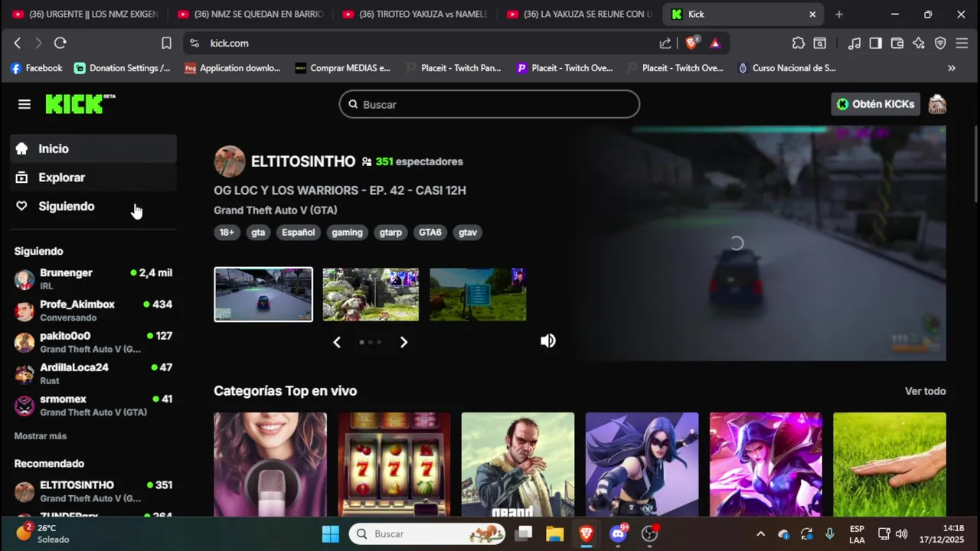This screenshot has height=551, width=980.
Task: Open Grand Theft Auto V (GTA) category link
Action: point(276,210)
